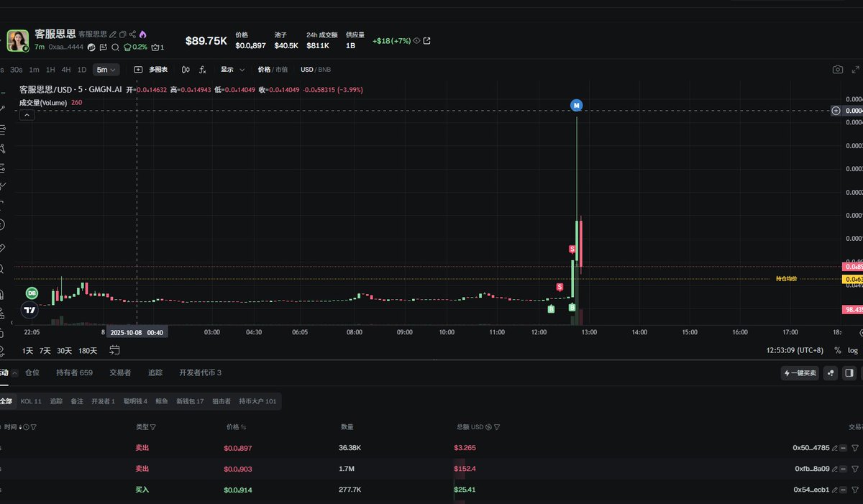Hide profit value with eye icon
The height and width of the screenshot is (504, 863).
click(x=416, y=41)
